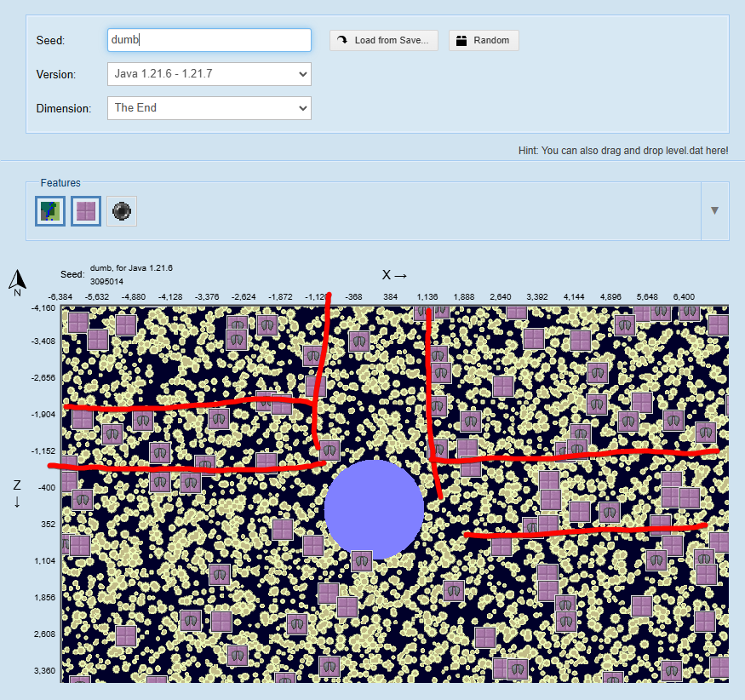745x700 pixels.
Task: Click z-axis tick '-3,408'
Action: (43, 341)
